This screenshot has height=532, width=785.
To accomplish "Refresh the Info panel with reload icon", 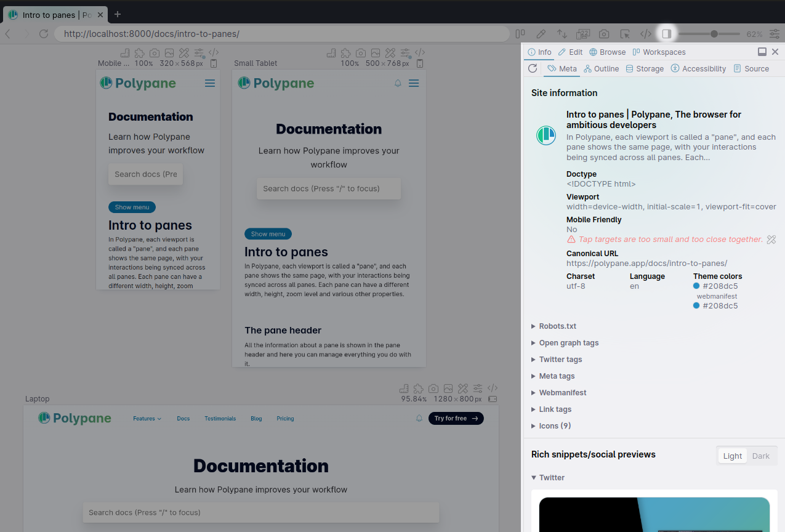I will pyautogui.click(x=533, y=68).
